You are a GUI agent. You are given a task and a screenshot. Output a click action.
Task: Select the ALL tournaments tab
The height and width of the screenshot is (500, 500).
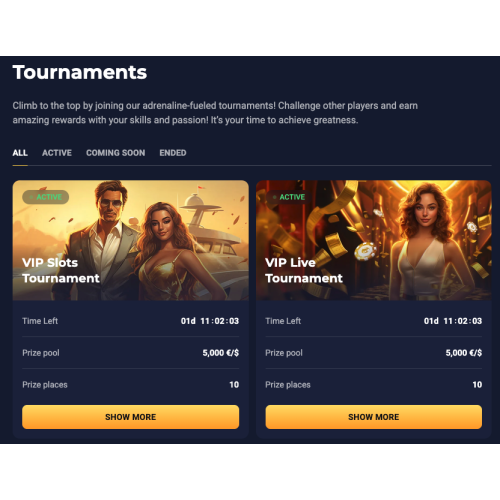20,153
